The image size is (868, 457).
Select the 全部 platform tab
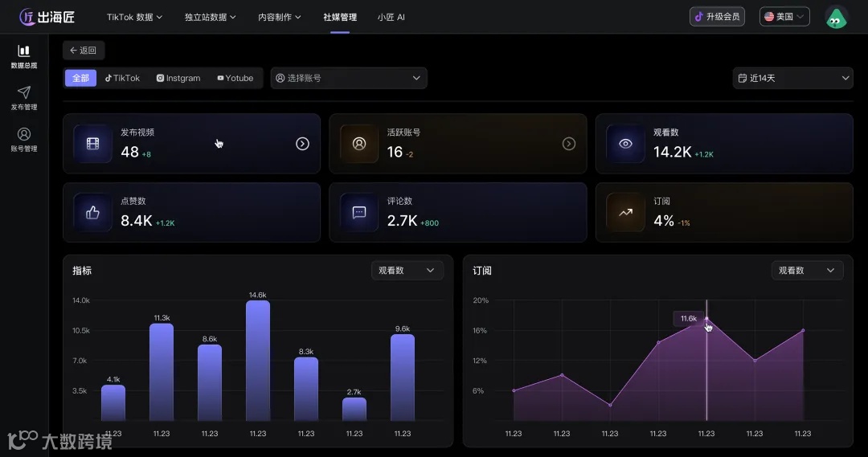pos(80,78)
